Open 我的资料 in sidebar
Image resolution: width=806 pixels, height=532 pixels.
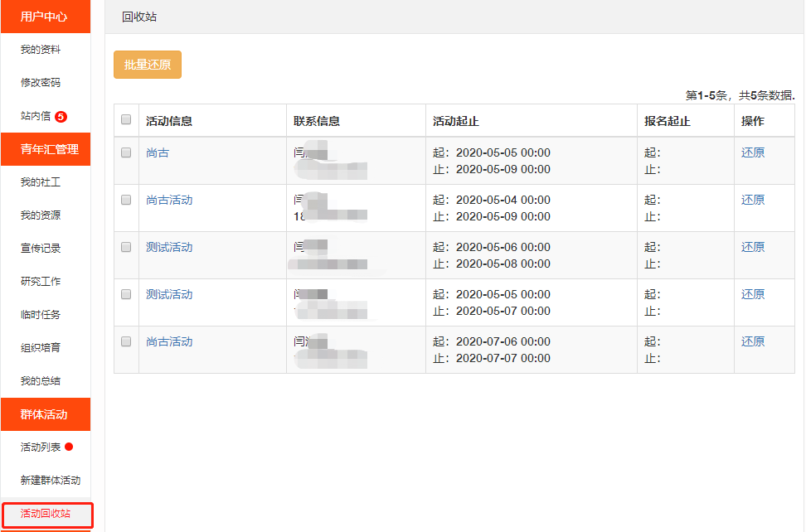point(41,50)
